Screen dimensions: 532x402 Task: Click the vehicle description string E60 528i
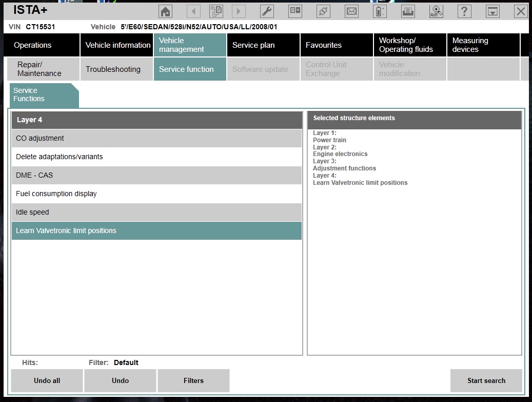pos(199,27)
